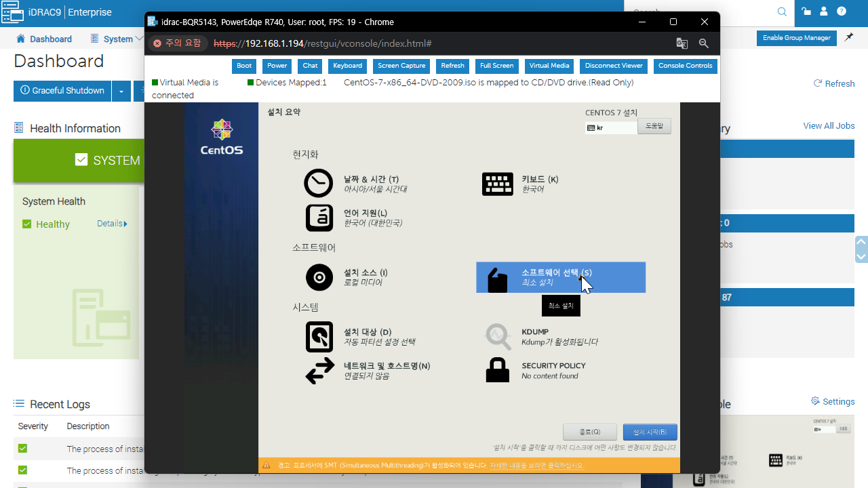This screenshot has height=488, width=868.
Task: Click the iDRAC page scroll arrows
Action: 861,249
